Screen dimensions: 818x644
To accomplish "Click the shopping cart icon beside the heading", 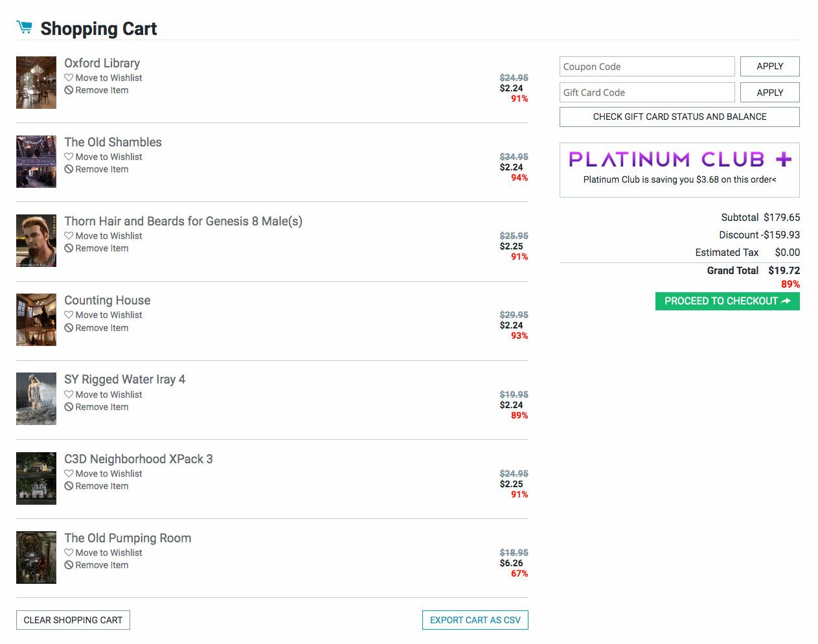I will point(24,27).
